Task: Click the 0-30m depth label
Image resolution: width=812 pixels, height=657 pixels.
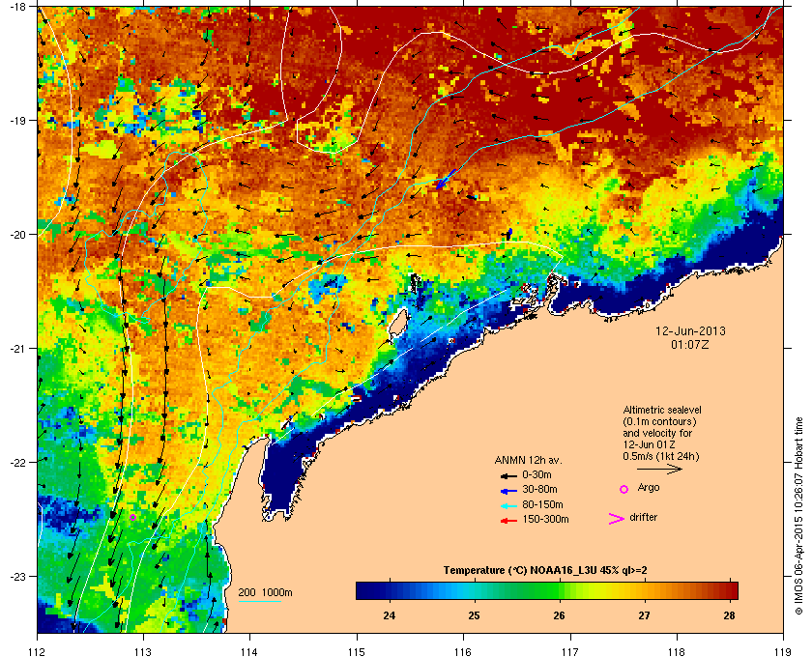Action: (x=536, y=474)
